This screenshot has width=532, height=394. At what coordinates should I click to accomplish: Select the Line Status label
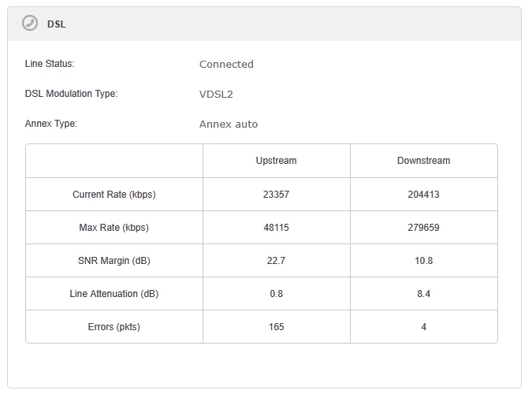pos(50,64)
